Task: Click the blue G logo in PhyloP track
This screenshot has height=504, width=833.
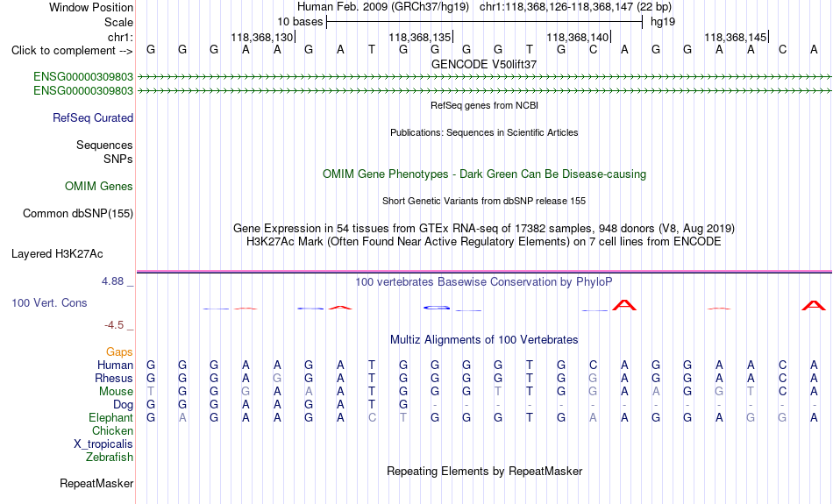Action: click(x=437, y=307)
